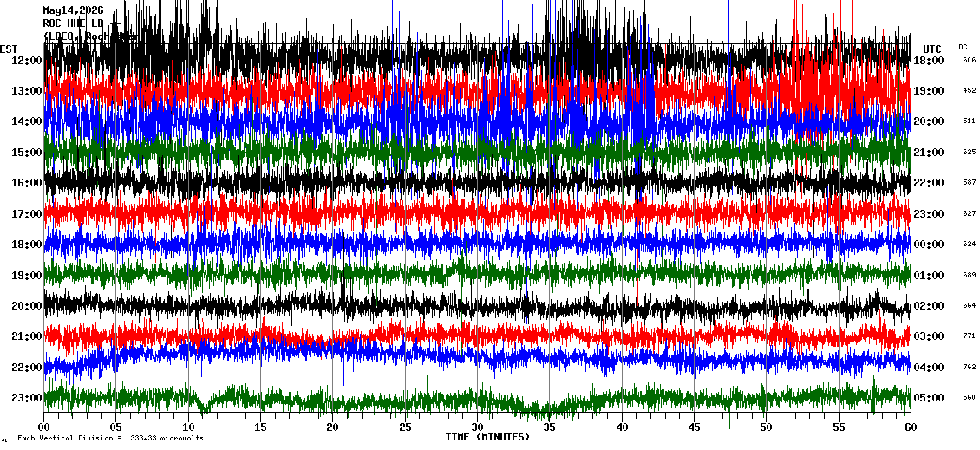Click the May14,2026 date header

pyautogui.click(x=73, y=10)
